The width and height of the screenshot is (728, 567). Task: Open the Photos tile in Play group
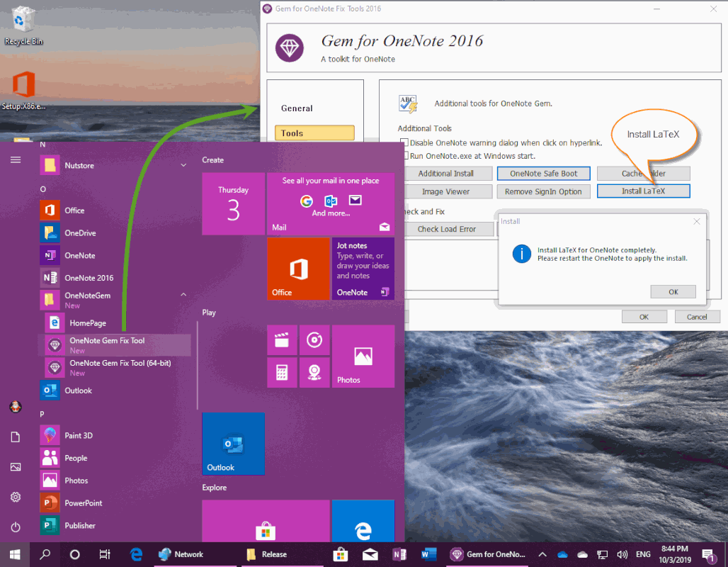pos(363,357)
